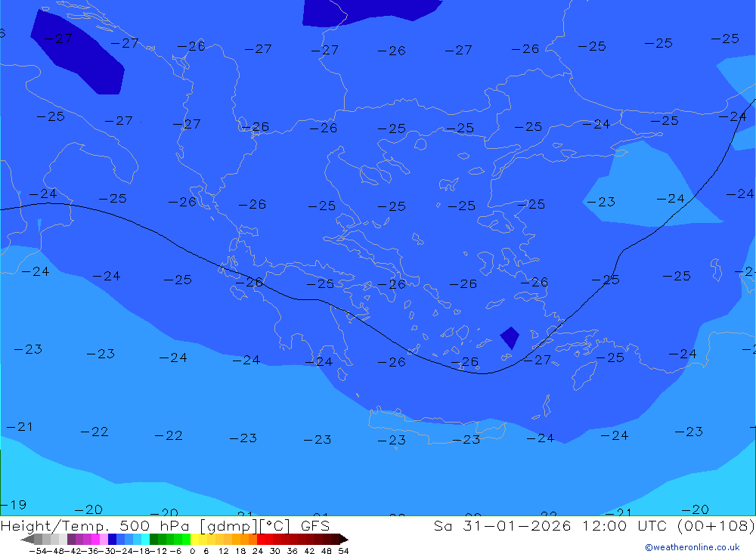Image resolution: width=756 pixels, height=554 pixels.
Task: Click the forecast date 'Sa 31-01-2026 12:00 UTC'
Action: [x=550, y=525]
